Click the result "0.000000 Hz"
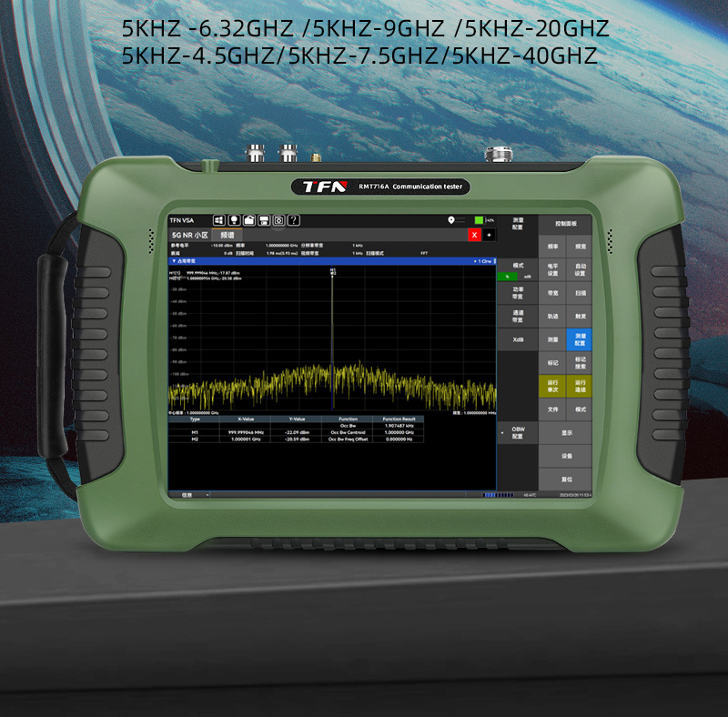The width and height of the screenshot is (728, 717). (399, 439)
